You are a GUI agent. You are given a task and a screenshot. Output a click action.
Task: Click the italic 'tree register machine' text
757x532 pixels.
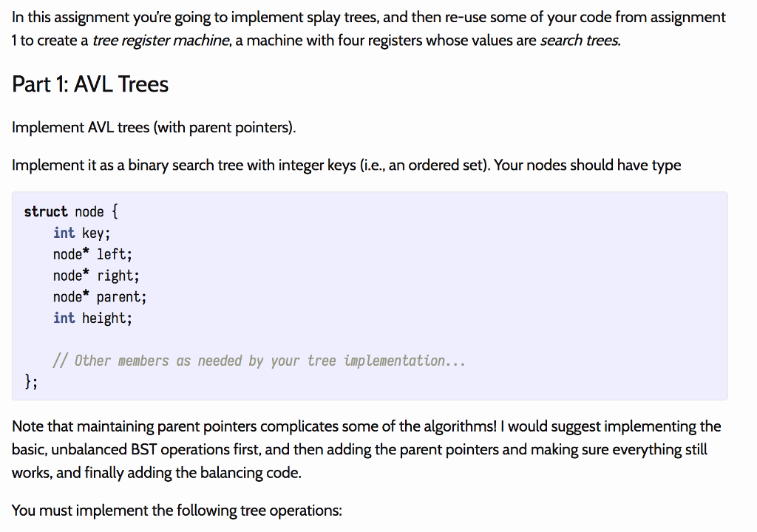pos(160,41)
